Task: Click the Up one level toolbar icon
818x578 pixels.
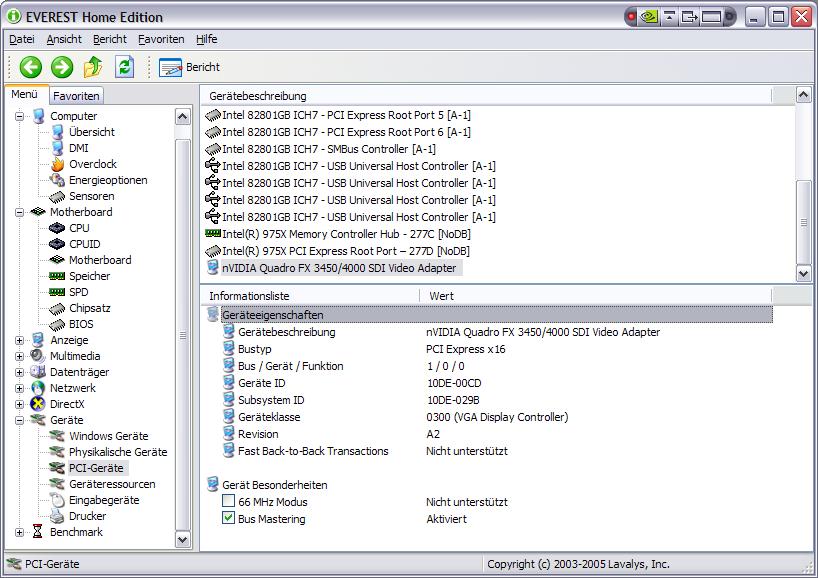Action: pyautogui.click(x=93, y=67)
